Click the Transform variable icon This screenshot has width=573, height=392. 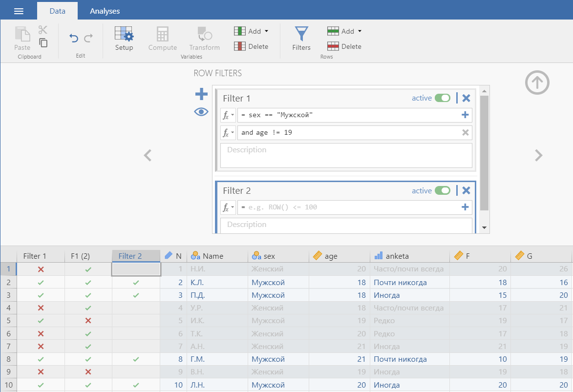[205, 39]
